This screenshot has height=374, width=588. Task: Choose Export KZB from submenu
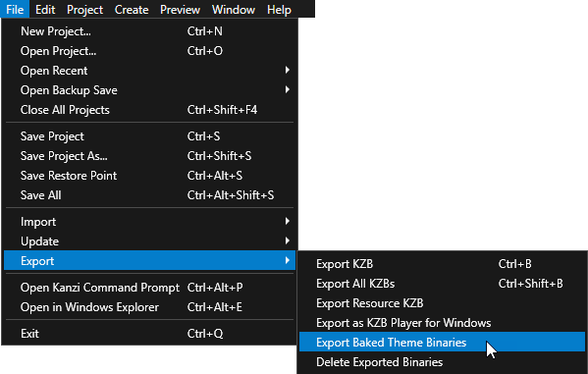click(x=442, y=264)
